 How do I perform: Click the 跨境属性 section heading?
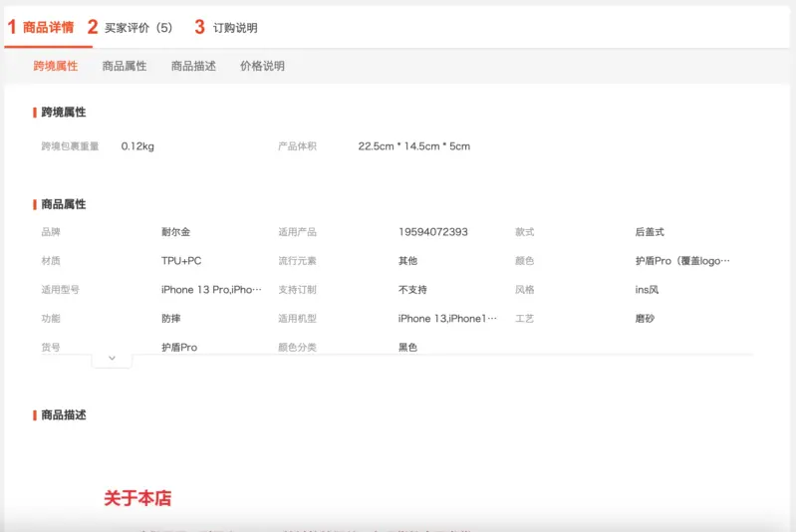(x=64, y=113)
